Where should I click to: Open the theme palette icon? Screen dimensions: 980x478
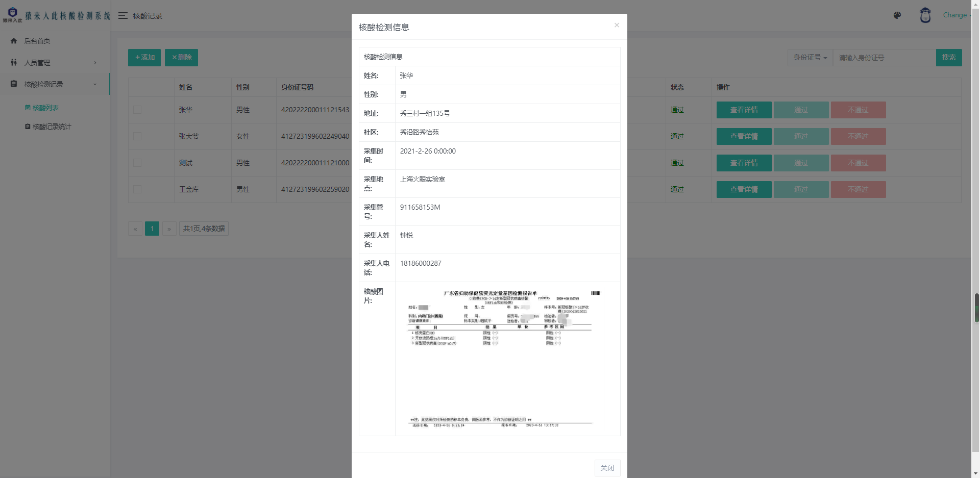click(897, 15)
